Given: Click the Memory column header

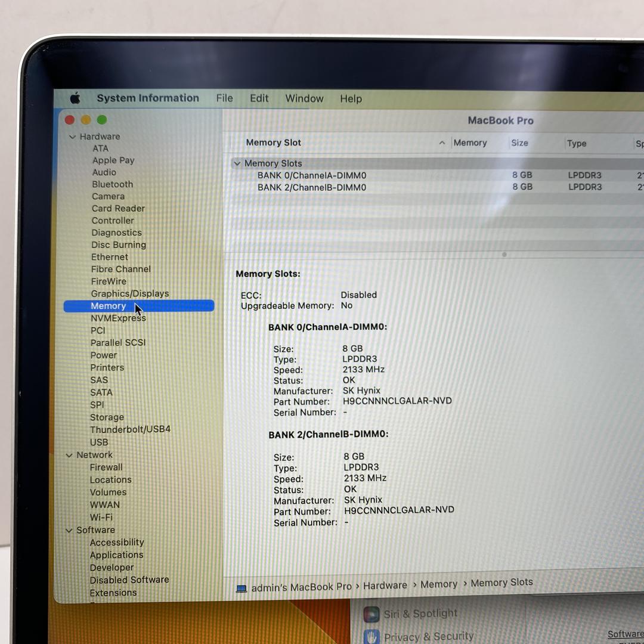Looking at the screenshot, I should (470, 143).
